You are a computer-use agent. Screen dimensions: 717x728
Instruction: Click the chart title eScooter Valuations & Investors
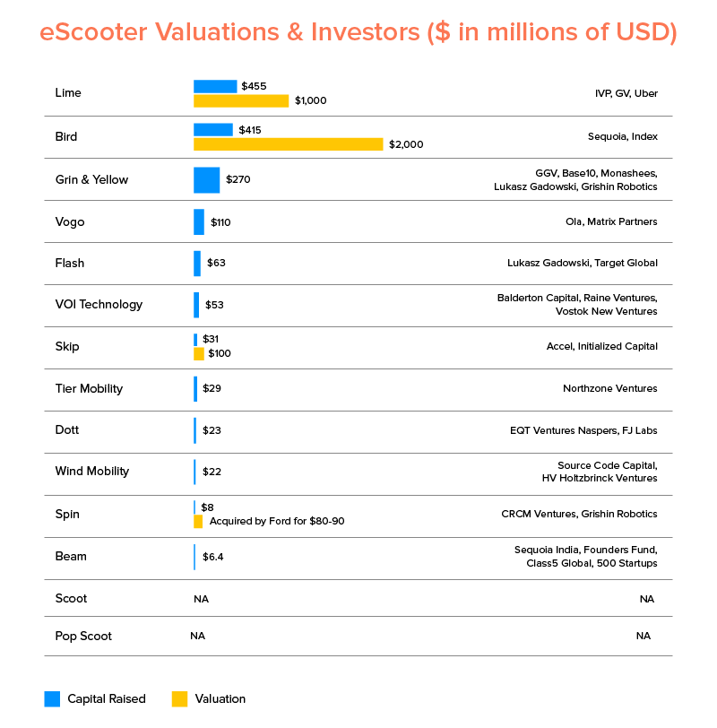click(x=358, y=32)
